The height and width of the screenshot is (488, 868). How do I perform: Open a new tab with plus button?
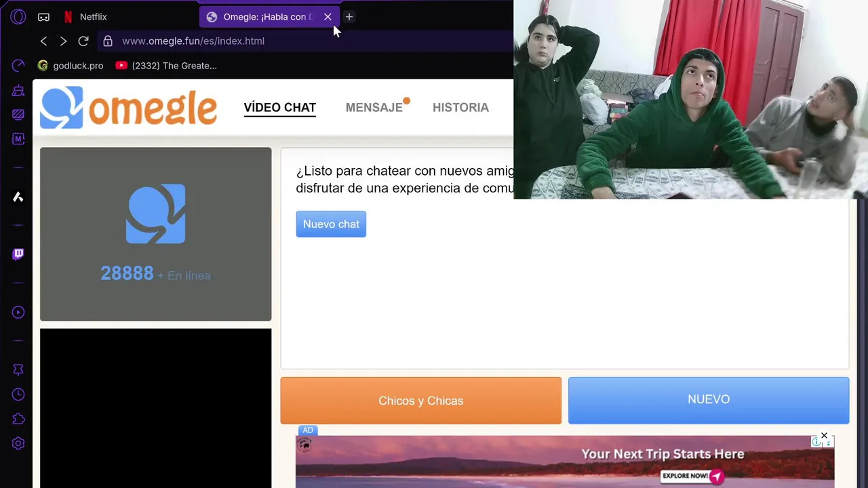tap(349, 17)
